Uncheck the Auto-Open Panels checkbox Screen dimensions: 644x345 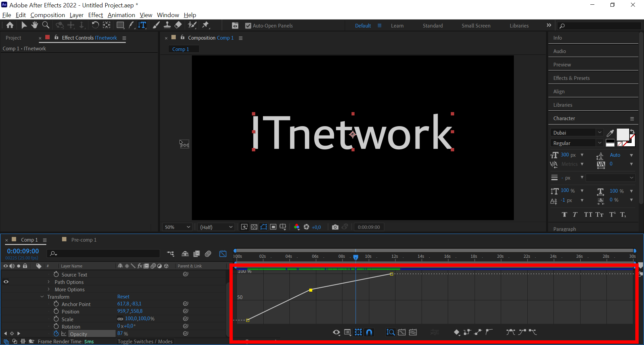click(x=248, y=25)
